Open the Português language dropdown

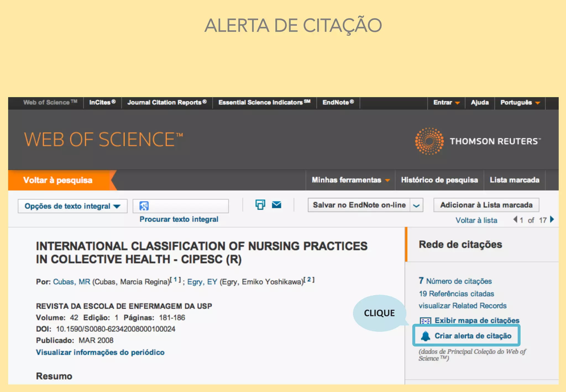pyautogui.click(x=520, y=103)
